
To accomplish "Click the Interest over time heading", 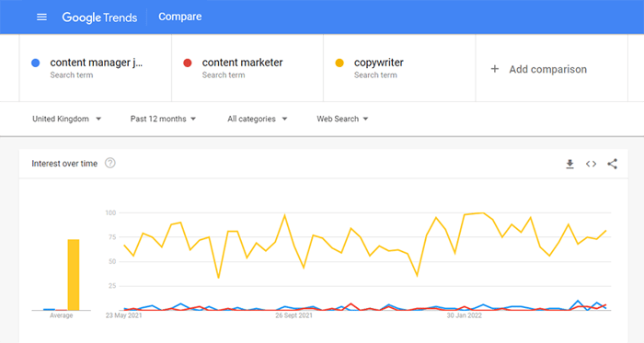I will pyautogui.click(x=64, y=164).
